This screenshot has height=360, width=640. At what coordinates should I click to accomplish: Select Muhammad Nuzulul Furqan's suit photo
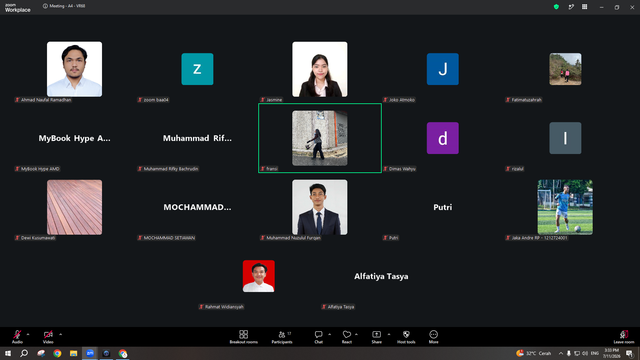320,207
